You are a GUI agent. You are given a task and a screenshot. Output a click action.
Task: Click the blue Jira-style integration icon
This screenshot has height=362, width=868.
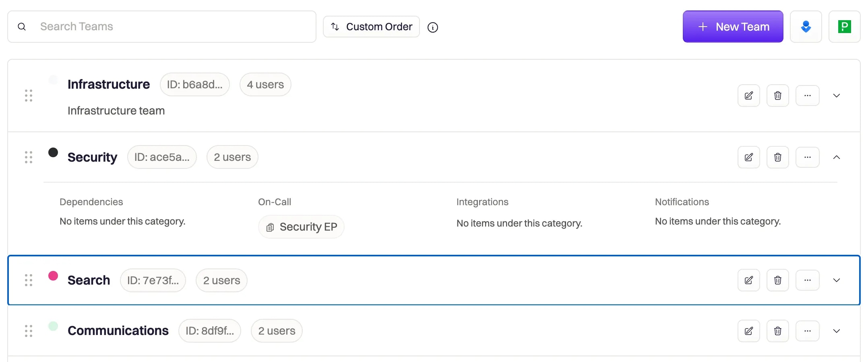pyautogui.click(x=806, y=27)
